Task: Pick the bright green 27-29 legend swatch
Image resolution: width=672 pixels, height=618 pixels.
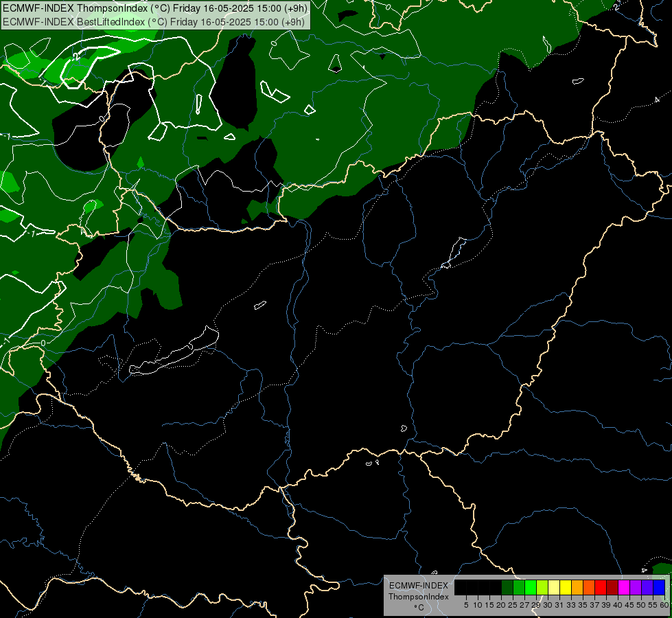Action: (x=531, y=588)
